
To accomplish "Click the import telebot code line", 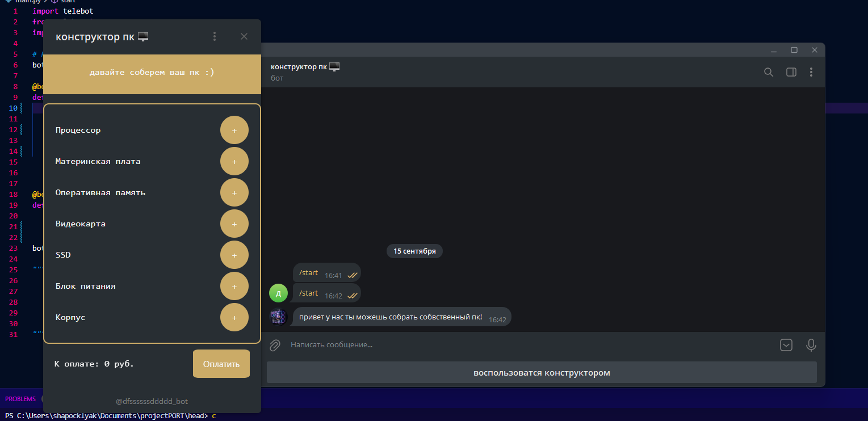I will click(63, 11).
